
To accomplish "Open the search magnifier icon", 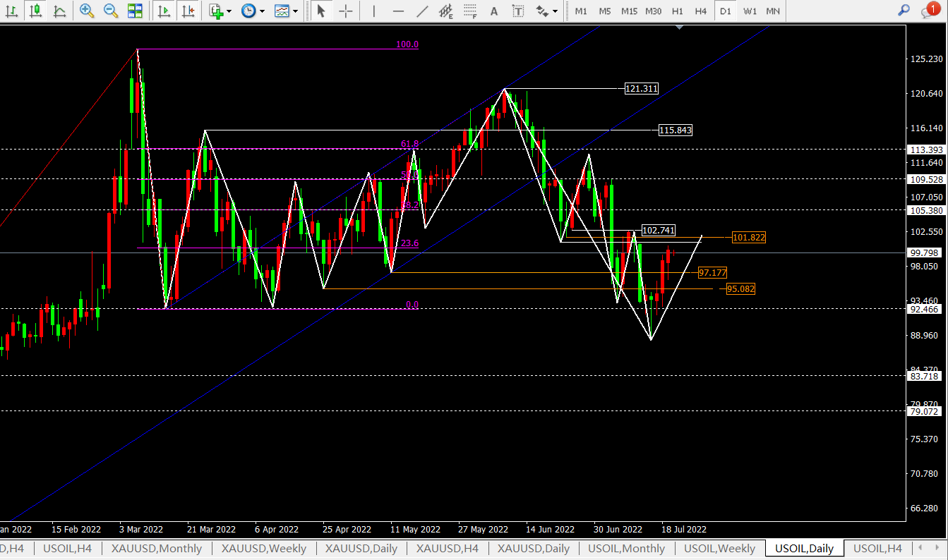I will 904,10.
